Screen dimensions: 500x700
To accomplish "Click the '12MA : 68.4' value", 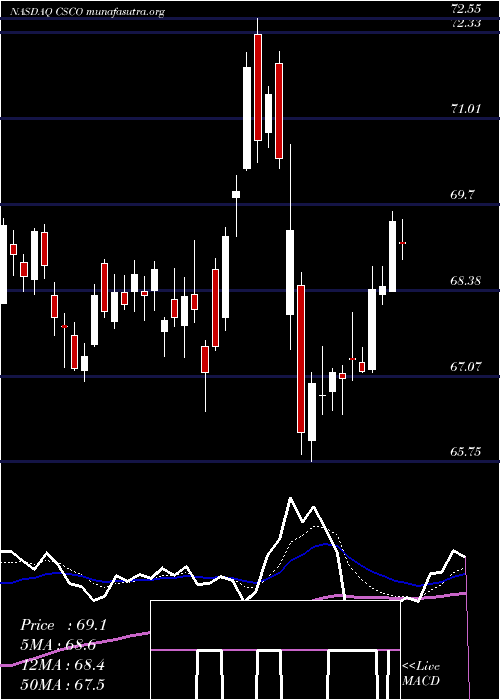I will point(63,665).
